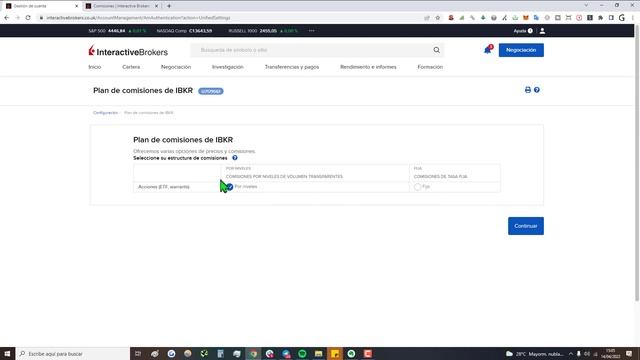
Task: Close the 'Gestión de cuenta' tab
Action: click(76, 6)
